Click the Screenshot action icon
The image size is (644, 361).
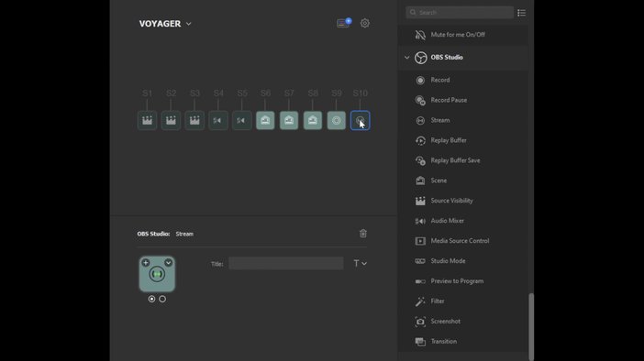(420, 322)
